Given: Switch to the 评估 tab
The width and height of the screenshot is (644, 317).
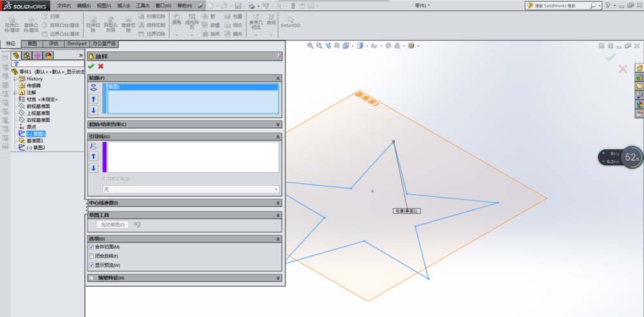Looking at the screenshot, I should click(x=53, y=44).
